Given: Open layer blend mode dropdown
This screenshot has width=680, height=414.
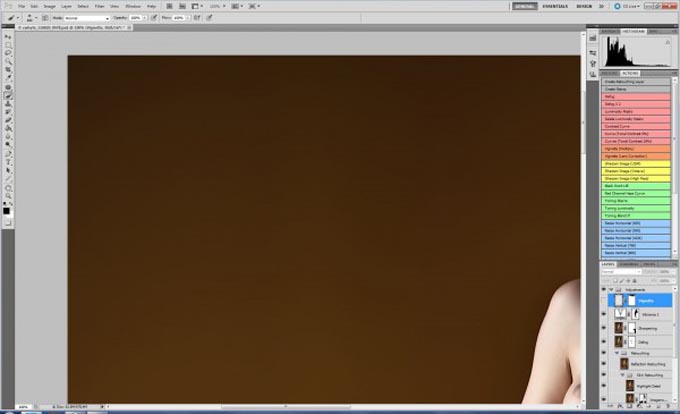Looking at the screenshot, I should tap(621, 272).
